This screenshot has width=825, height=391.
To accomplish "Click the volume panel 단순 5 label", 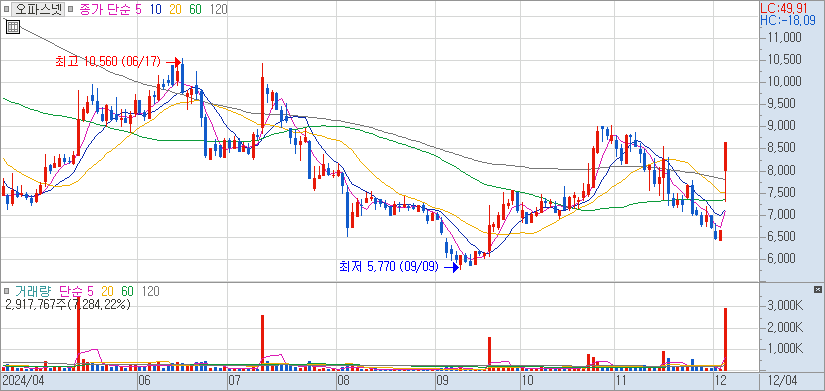I will click(x=76, y=291).
